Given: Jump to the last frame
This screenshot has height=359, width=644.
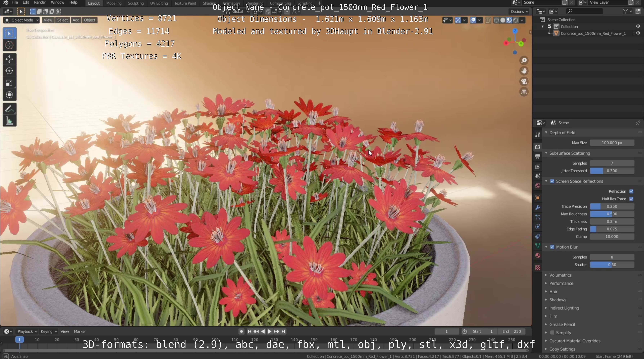Looking at the screenshot, I should tap(283, 331).
